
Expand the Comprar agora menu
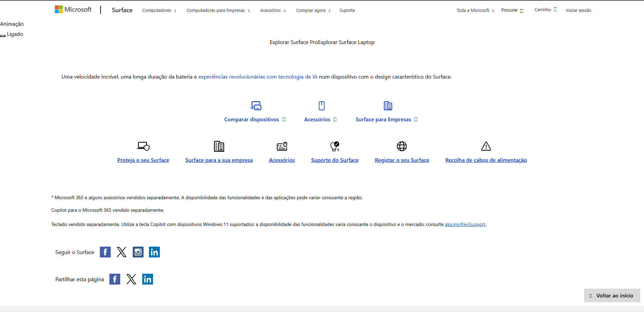pos(313,11)
